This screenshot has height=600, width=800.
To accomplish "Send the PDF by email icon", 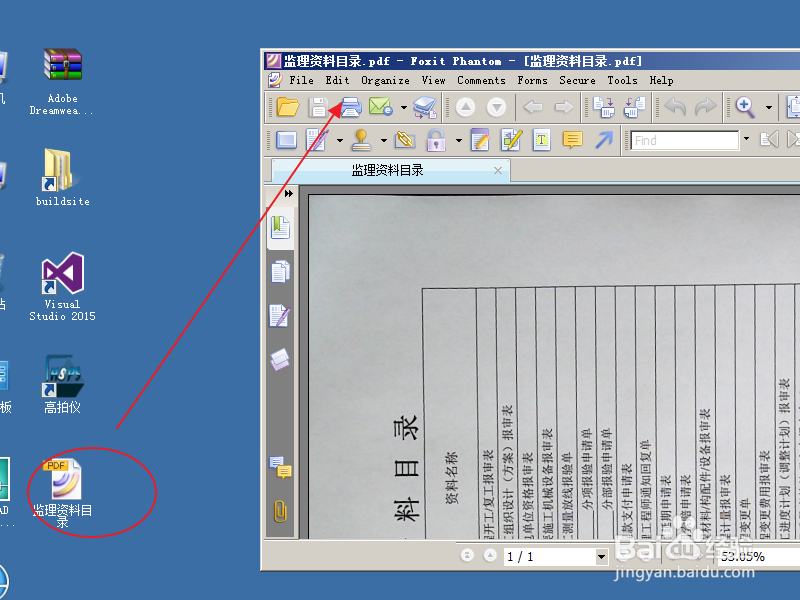I will [x=381, y=107].
